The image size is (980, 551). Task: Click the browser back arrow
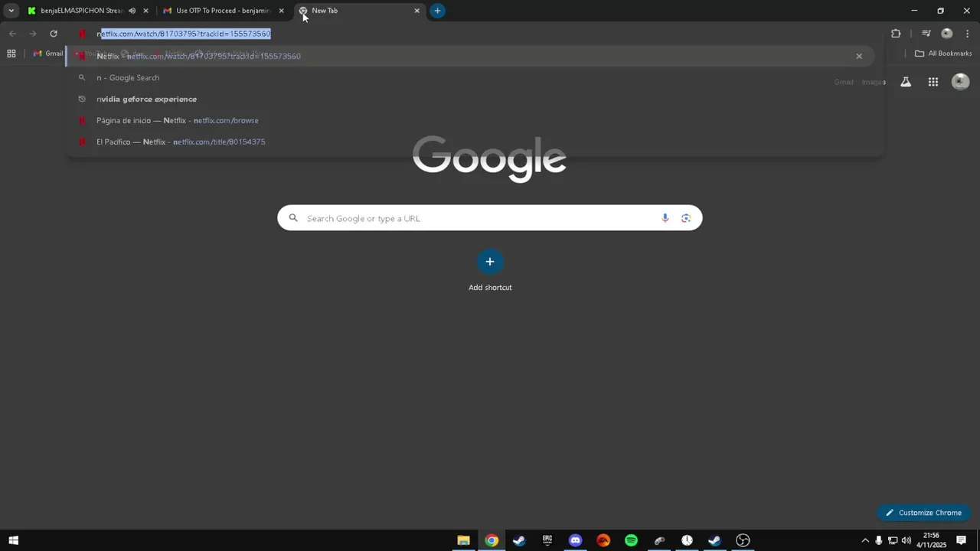pos(12,34)
